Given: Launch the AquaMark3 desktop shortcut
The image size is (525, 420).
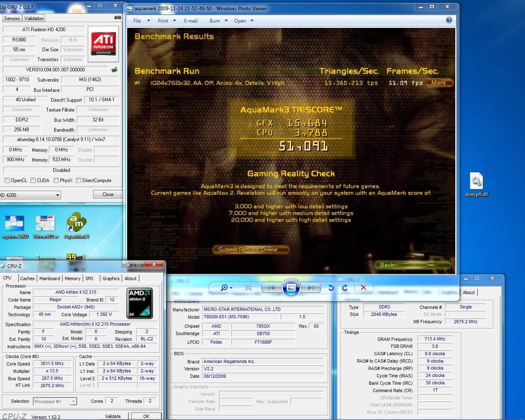Looking at the screenshot, I should point(76,226).
